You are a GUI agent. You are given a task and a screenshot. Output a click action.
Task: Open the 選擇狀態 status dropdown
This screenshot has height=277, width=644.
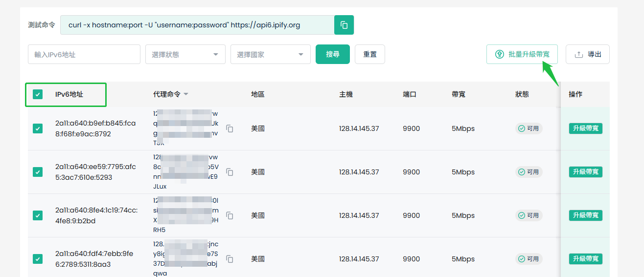(185, 54)
